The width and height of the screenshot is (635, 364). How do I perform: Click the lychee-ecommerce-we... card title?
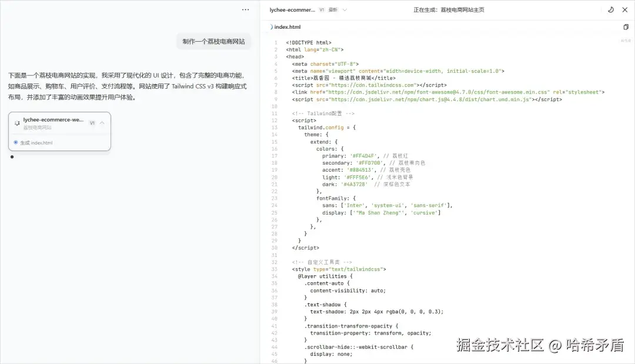point(54,119)
